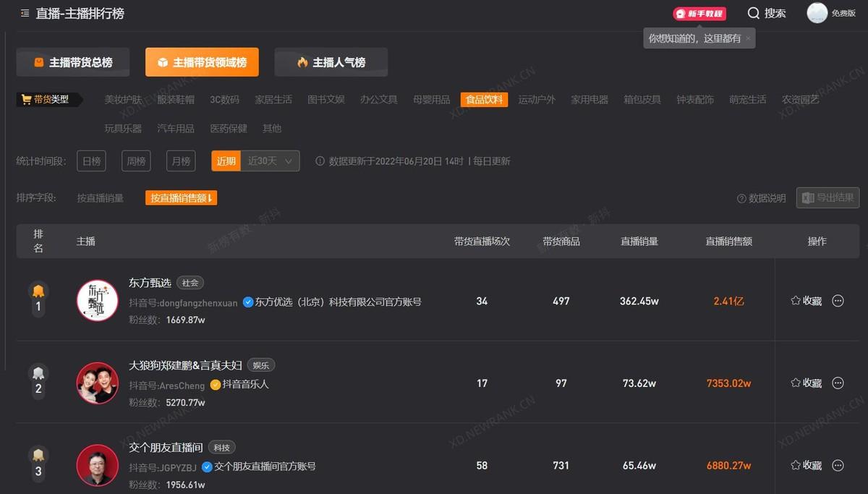Choose 农资园艺 category

pos(801,100)
